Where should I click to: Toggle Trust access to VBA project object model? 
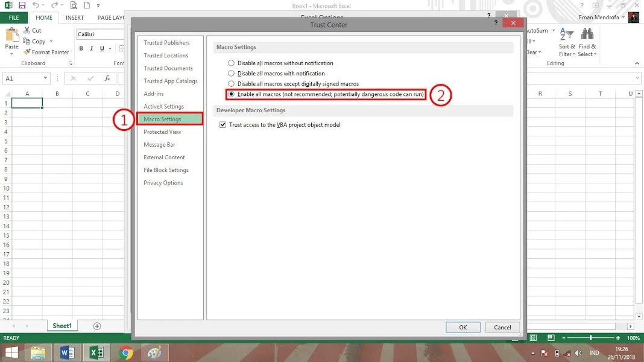click(x=223, y=124)
